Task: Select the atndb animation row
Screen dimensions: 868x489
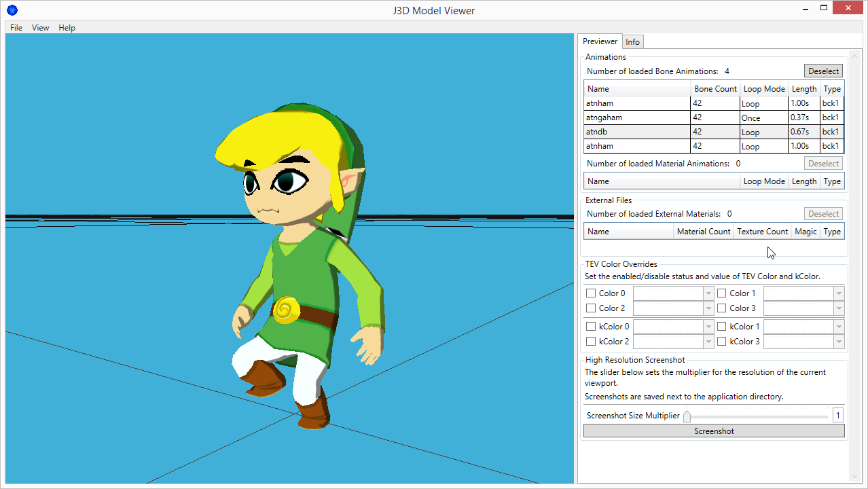Action: (x=635, y=131)
